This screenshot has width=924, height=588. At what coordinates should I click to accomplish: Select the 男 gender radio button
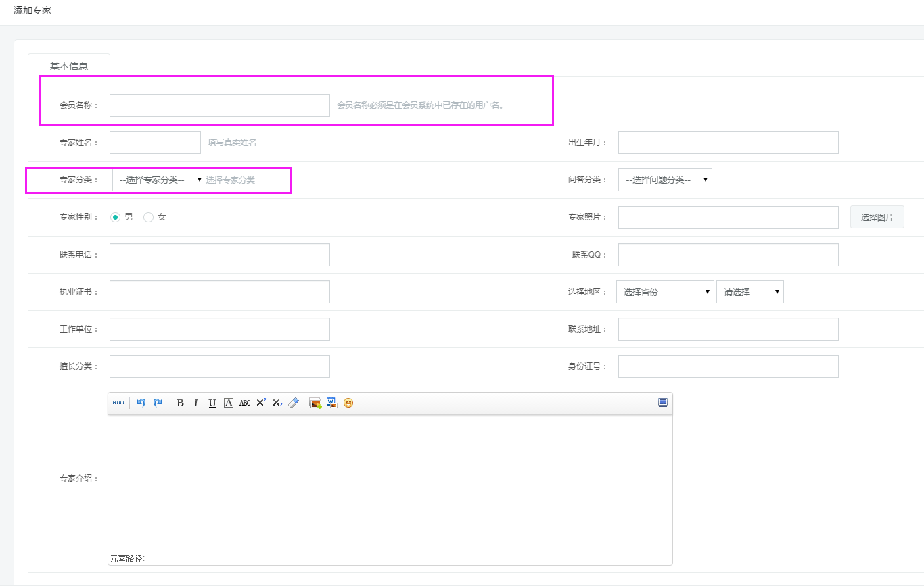click(x=115, y=217)
